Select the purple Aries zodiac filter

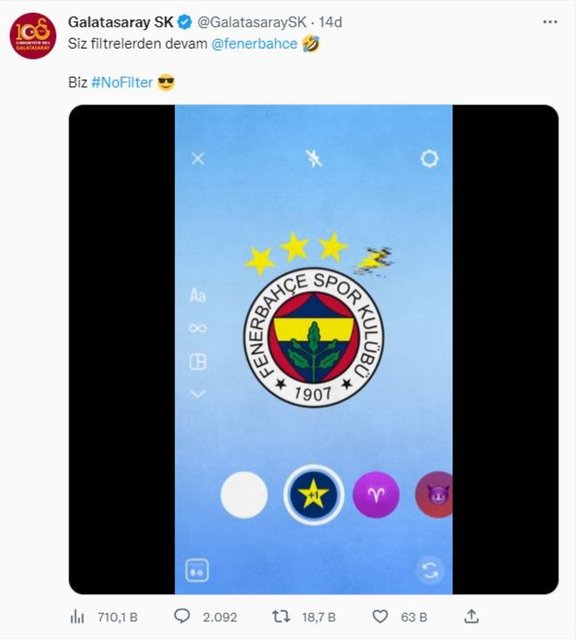tap(376, 495)
